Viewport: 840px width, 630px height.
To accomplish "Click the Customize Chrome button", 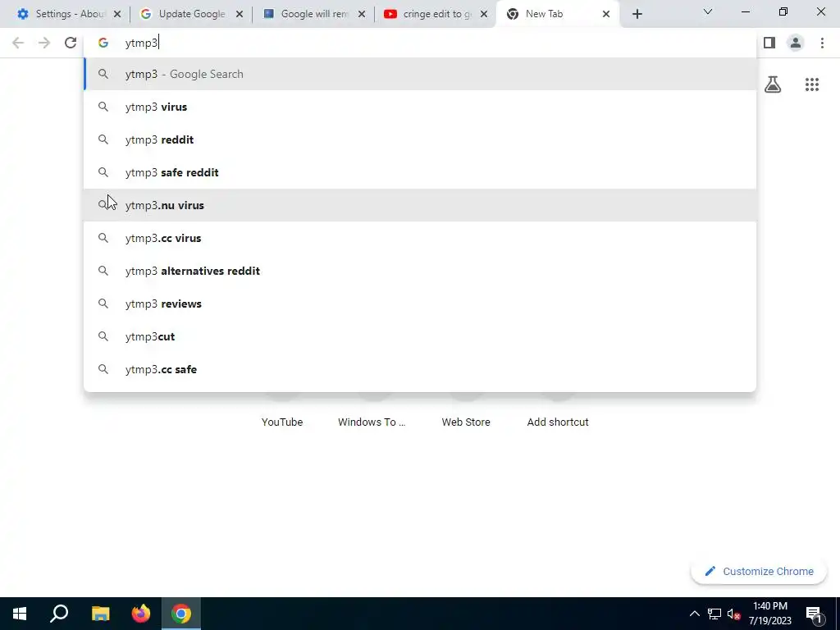I will [759, 572].
